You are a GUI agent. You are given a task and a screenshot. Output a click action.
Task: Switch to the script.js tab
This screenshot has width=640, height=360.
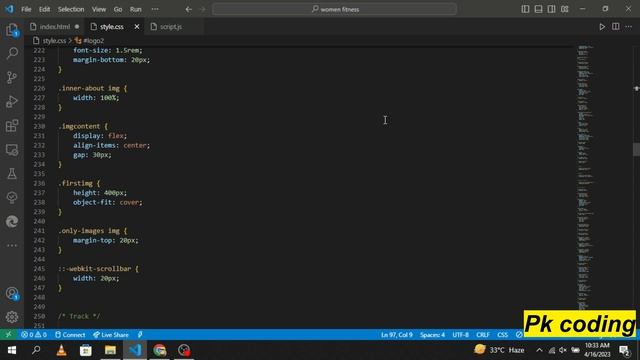pyautogui.click(x=171, y=27)
